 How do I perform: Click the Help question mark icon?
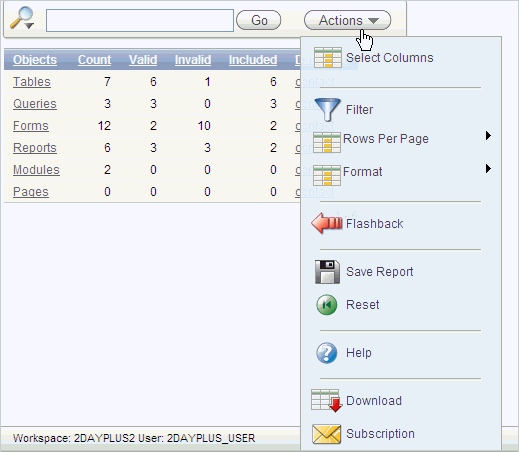(327, 353)
